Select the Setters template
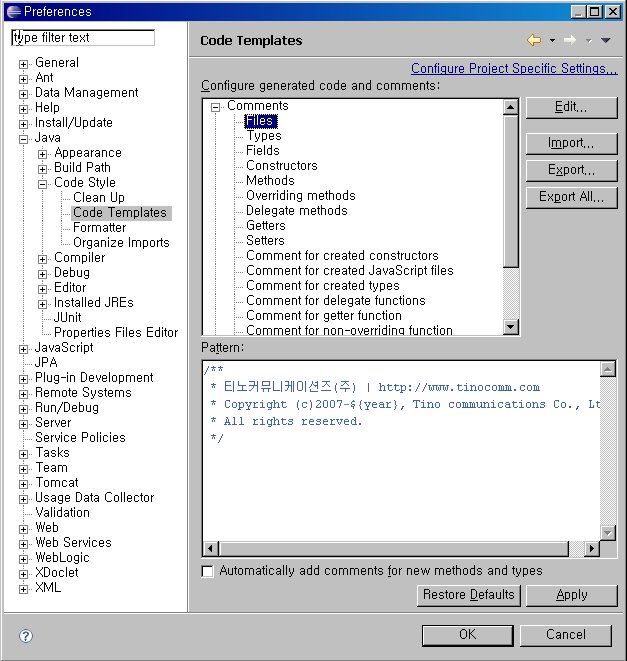This screenshot has width=627, height=661. [265, 240]
